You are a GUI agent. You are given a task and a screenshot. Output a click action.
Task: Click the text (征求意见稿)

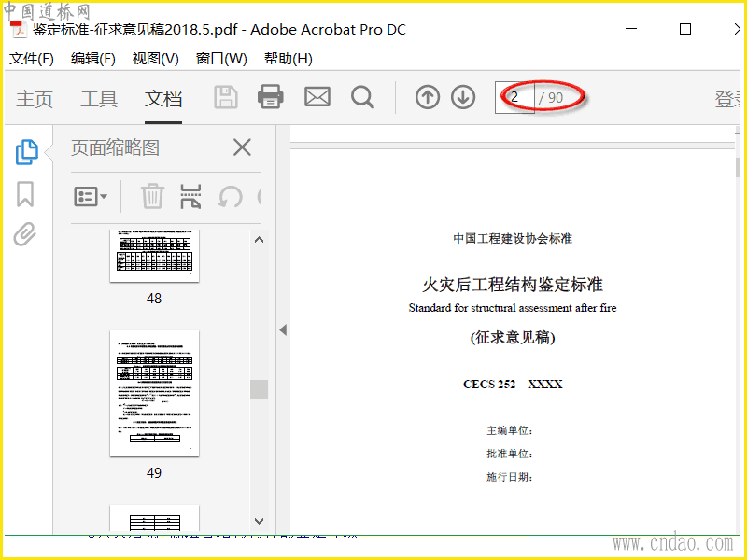[x=513, y=338]
